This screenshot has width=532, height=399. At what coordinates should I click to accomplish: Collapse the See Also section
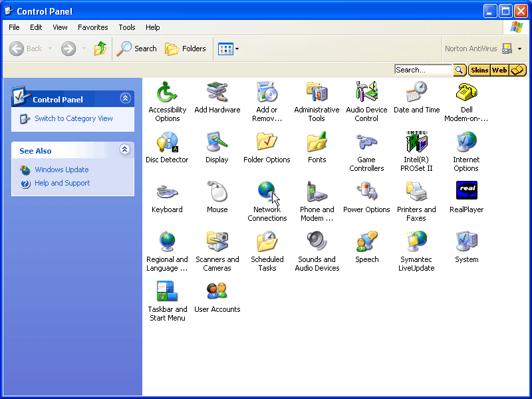[x=125, y=149]
